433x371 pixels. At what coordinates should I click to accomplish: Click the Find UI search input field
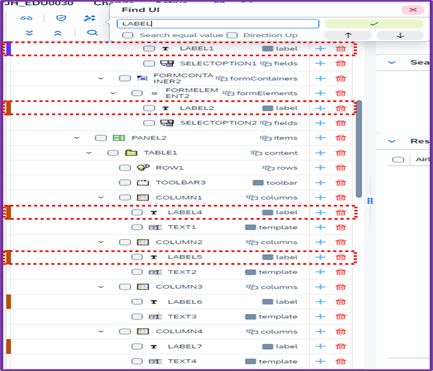(x=218, y=24)
